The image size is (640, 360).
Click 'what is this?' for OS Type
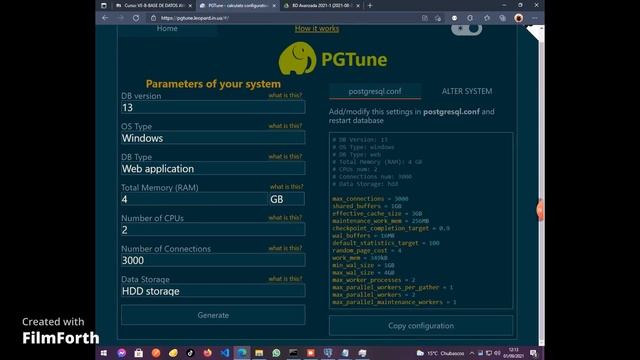click(x=285, y=126)
